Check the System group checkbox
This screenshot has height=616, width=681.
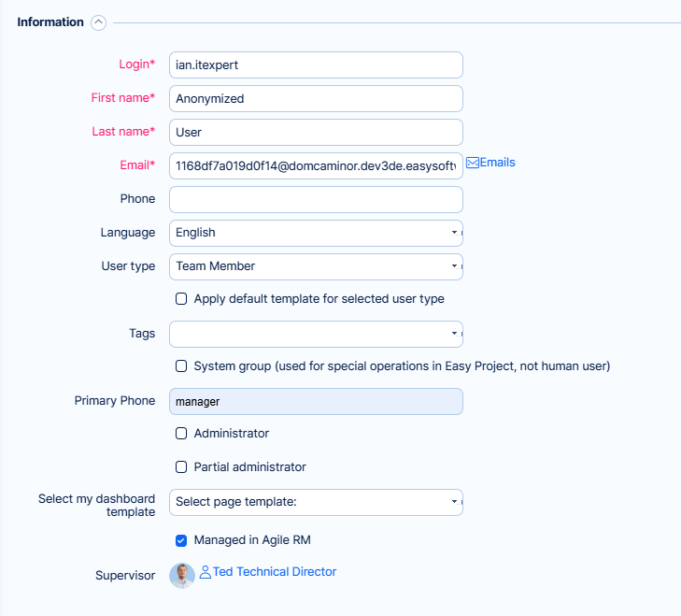pos(182,366)
